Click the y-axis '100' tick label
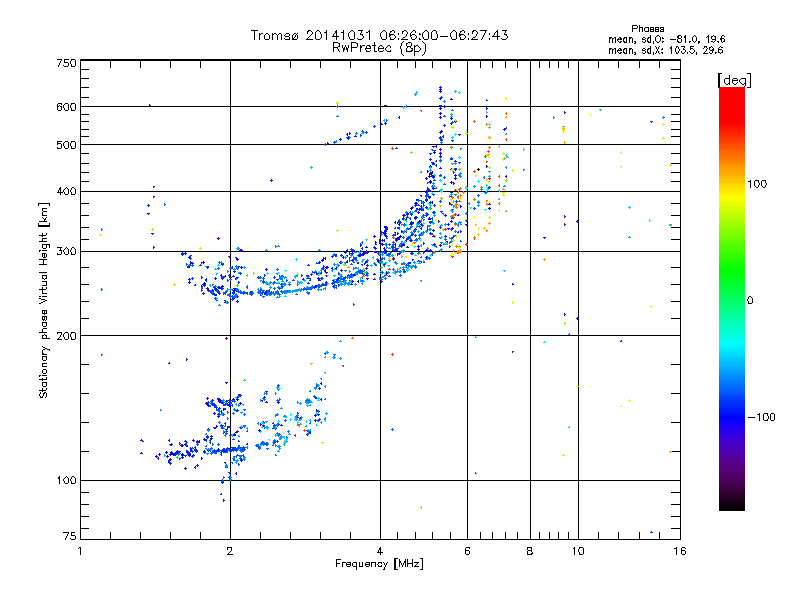The width and height of the screenshot is (800, 600). pyautogui.click(x=66, y=480)
